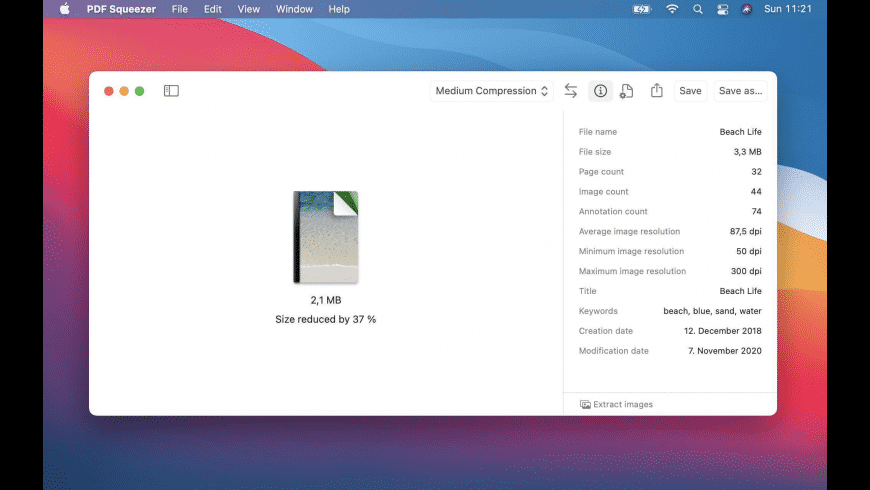This screenshot has height=490, width=870.
Task: Open the Help menu
Action: (x=338, y=9)
